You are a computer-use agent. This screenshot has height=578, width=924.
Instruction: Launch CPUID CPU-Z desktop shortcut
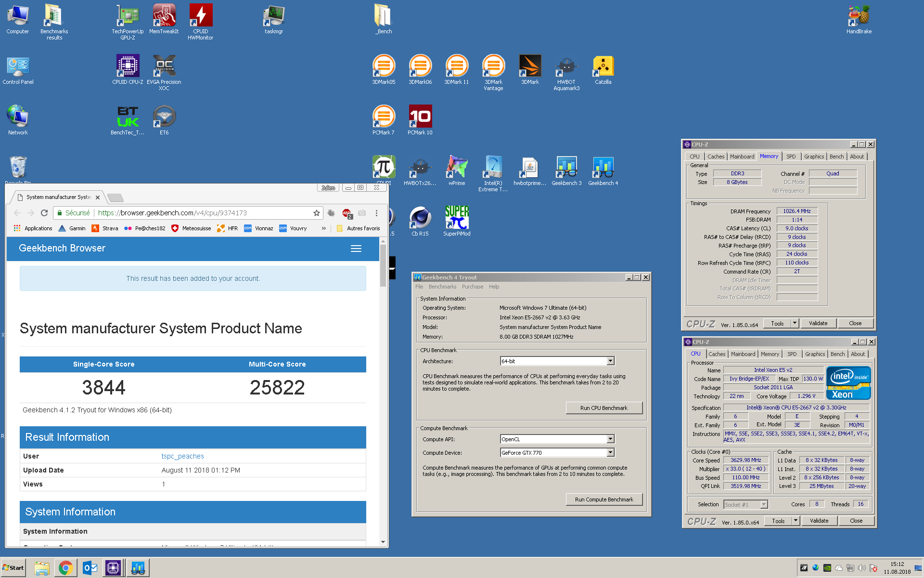tap(128, 70)
